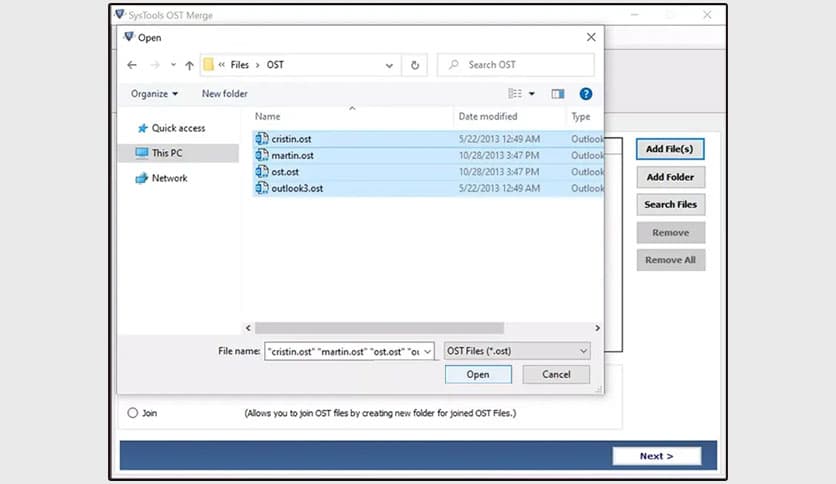Open the OST Files (*.ost) filter dropdown
Image resolution: width=836 pixels, height=484 pixels.
pyautogui.click(x=517, y=351)
